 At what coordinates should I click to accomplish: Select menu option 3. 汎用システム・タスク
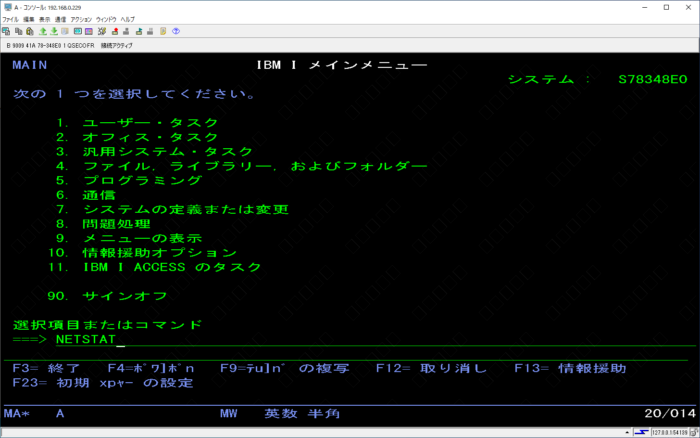[154, 152]
